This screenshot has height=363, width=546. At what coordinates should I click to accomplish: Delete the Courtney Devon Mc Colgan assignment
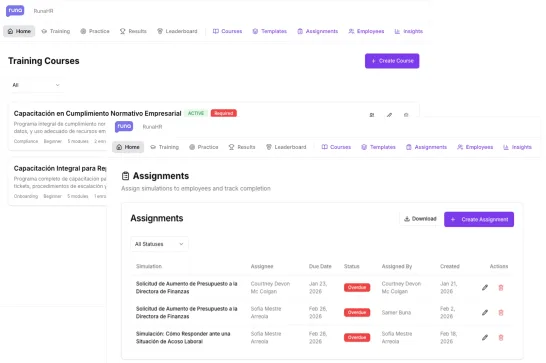pos(501,288)
